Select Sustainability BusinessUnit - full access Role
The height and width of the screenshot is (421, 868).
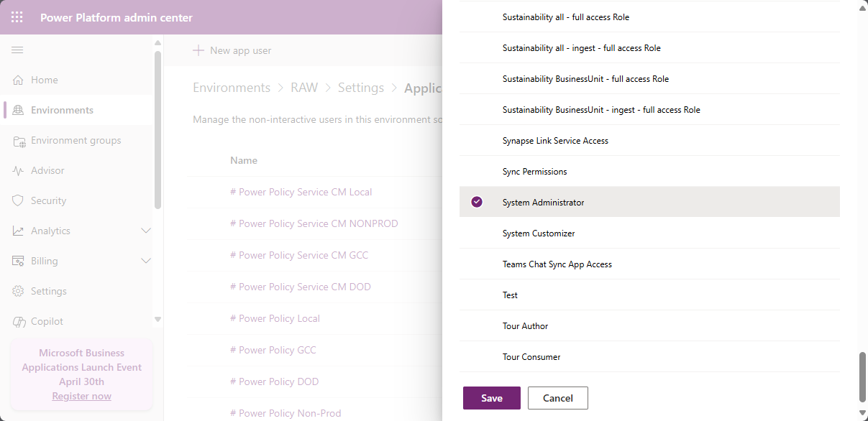pyautogui.click(x=649, y=78)
